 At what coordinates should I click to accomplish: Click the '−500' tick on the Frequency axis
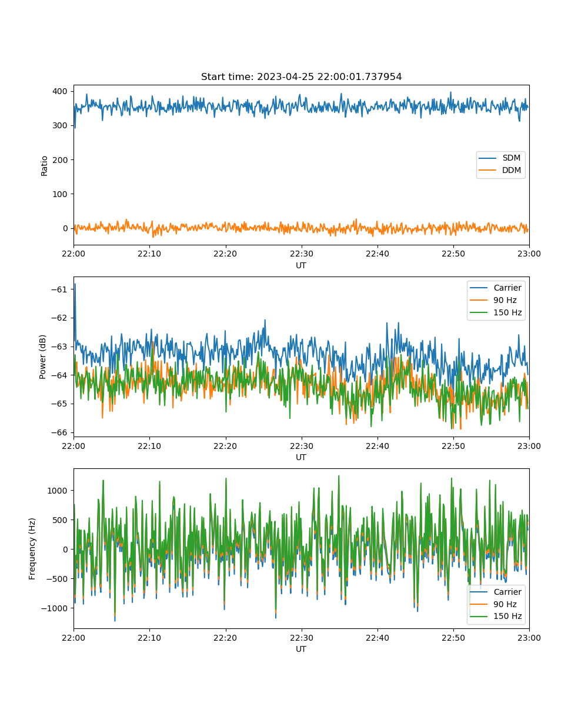point(58,578)
